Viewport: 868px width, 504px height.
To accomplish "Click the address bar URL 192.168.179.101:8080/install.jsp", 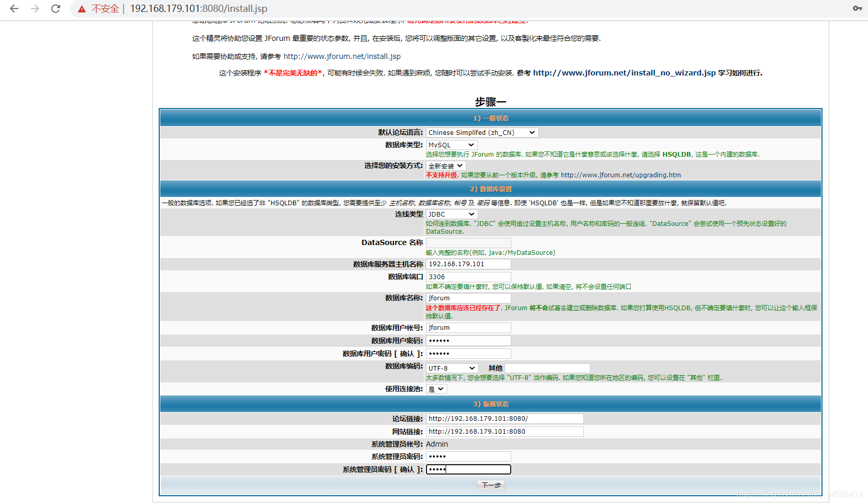I will click(199, 9).
